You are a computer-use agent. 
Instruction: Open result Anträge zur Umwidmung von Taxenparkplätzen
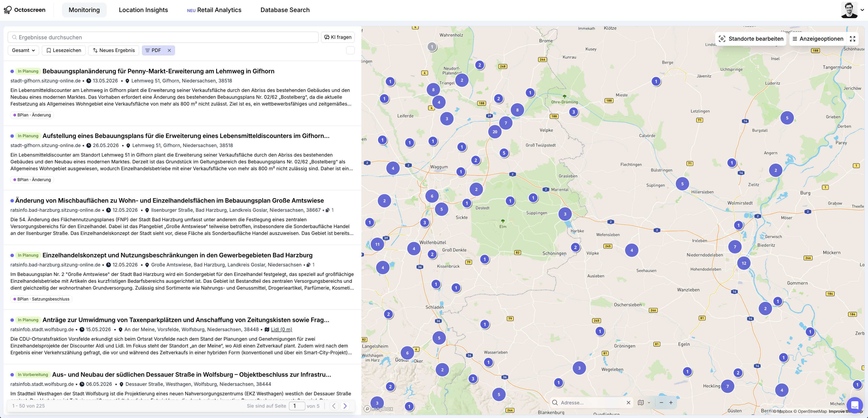point(186,320)
